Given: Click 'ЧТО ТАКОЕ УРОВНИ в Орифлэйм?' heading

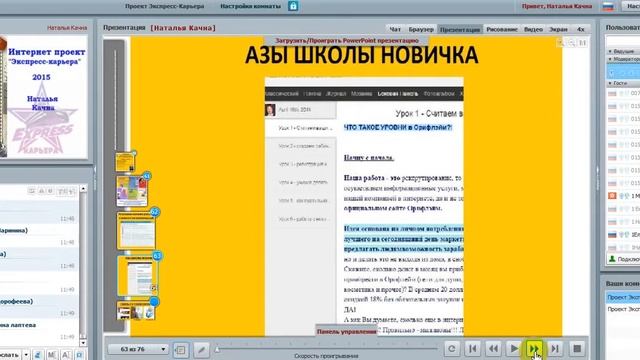Looking at the screenshot, I should 398,127.
